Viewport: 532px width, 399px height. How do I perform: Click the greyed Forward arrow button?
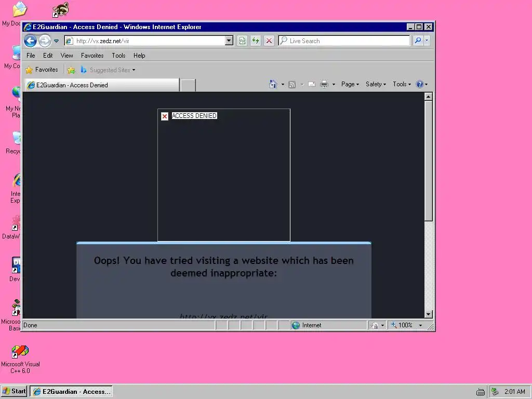pyautogui.click(x=45, y=41)
